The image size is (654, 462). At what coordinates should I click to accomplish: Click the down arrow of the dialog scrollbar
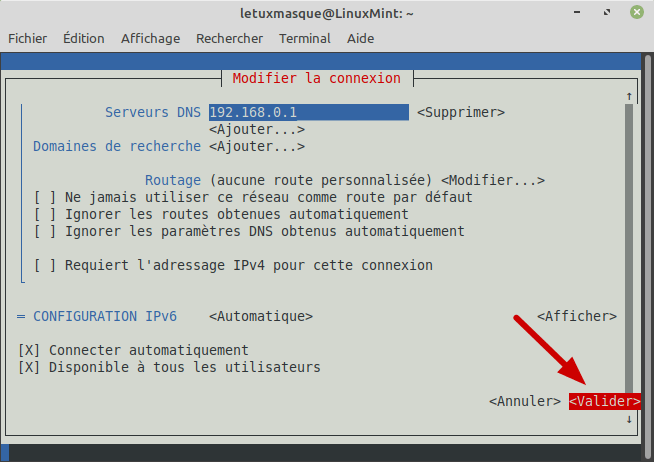[629, 419]
